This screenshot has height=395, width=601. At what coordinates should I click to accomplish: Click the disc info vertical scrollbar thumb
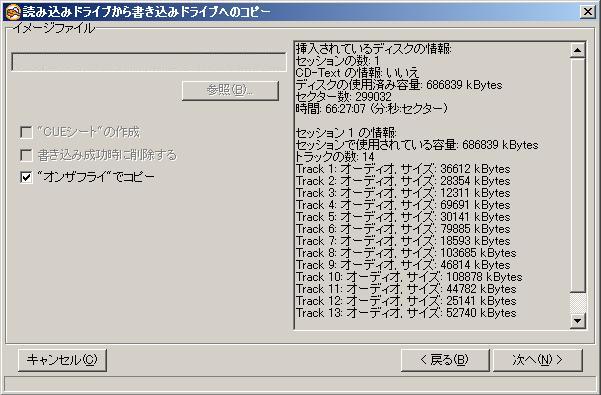(x=578, y=175)
